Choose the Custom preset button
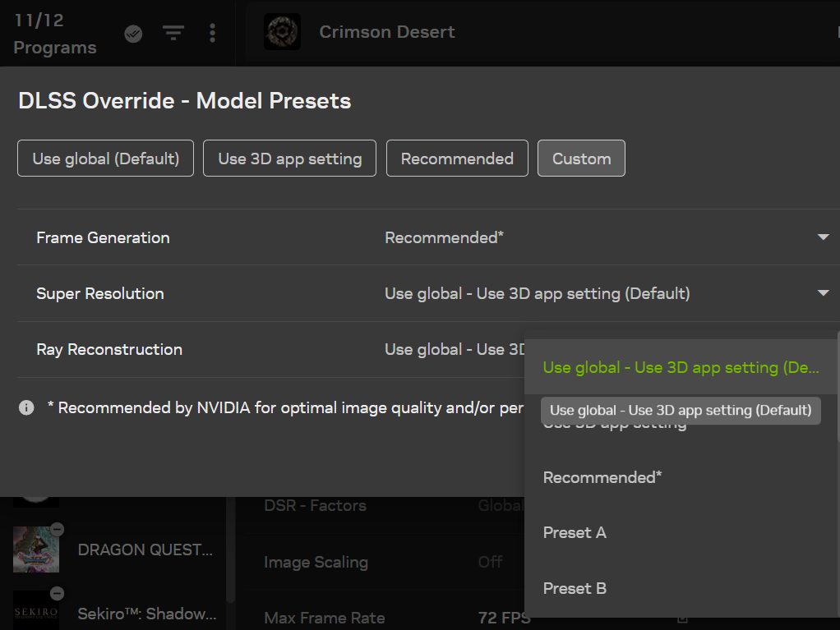The image size is (840, 630). (x=581, y=159)
